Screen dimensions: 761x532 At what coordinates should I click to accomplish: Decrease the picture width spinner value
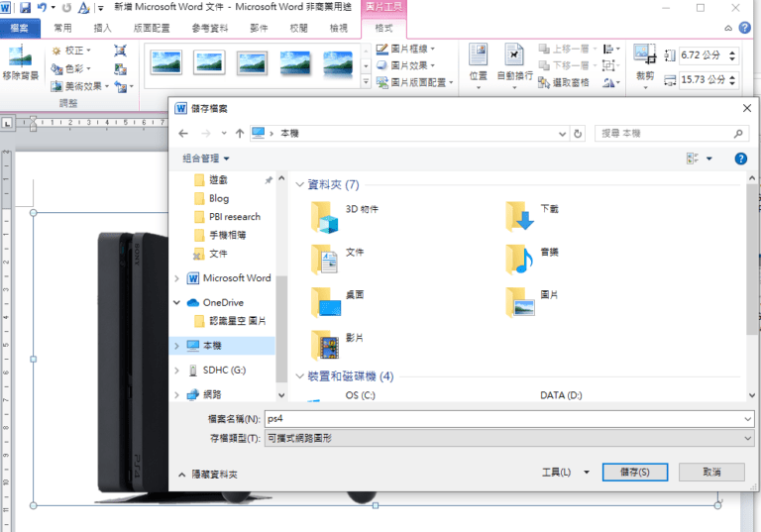pos(732,83)
